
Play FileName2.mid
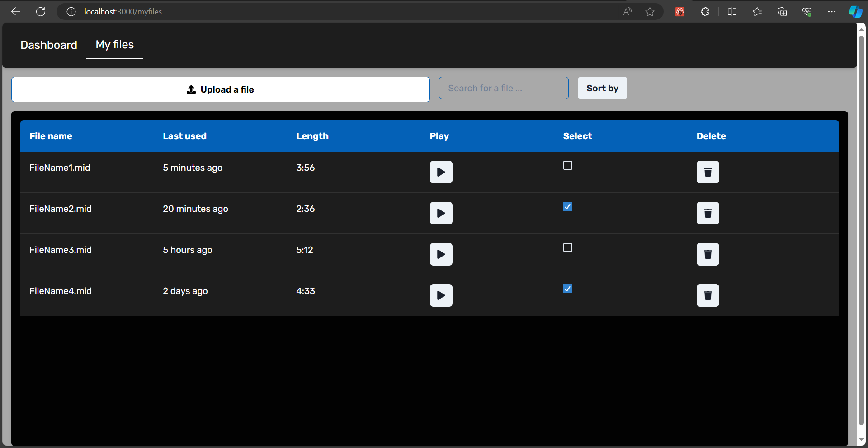click(441, 213)
